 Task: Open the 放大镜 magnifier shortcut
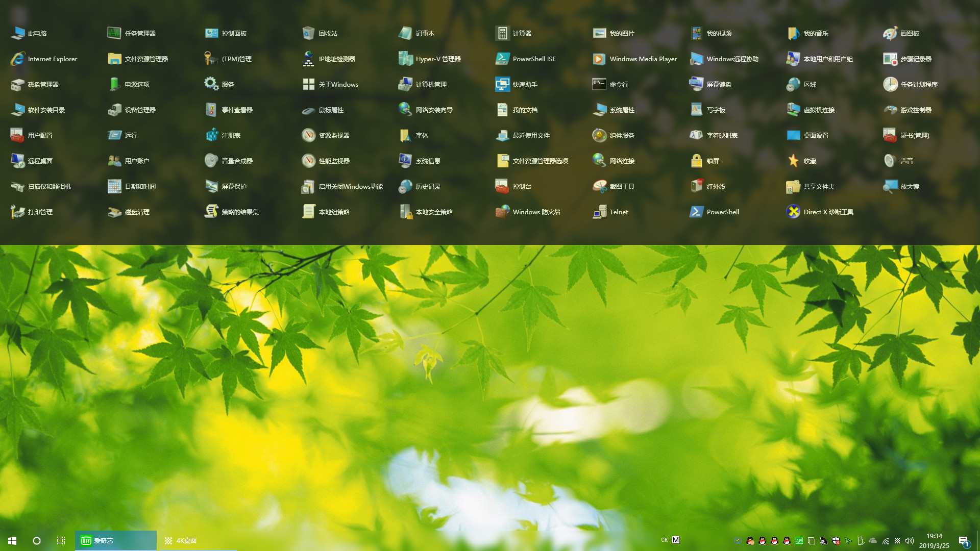pyautogui.click(x=890, y=186)
